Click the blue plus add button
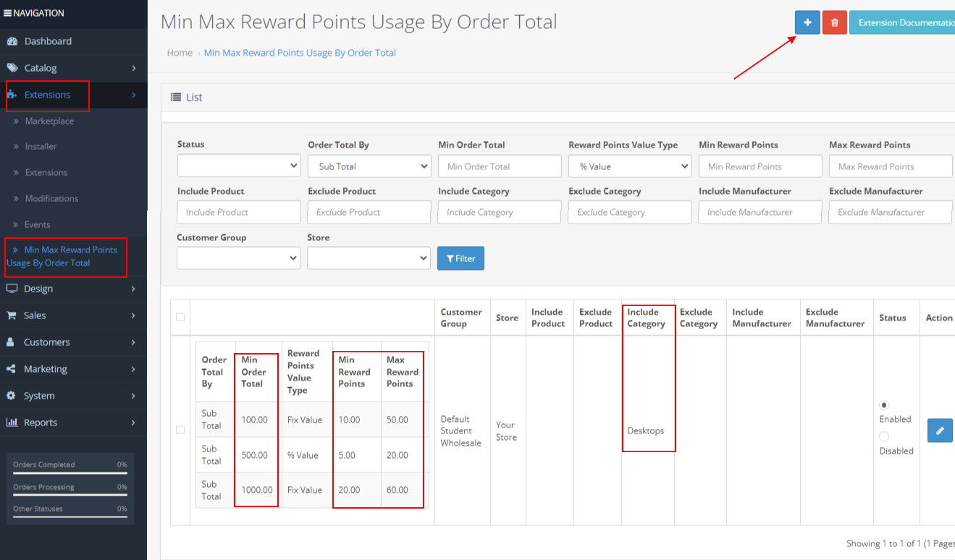The image size is (955, 560). [807, 22]
